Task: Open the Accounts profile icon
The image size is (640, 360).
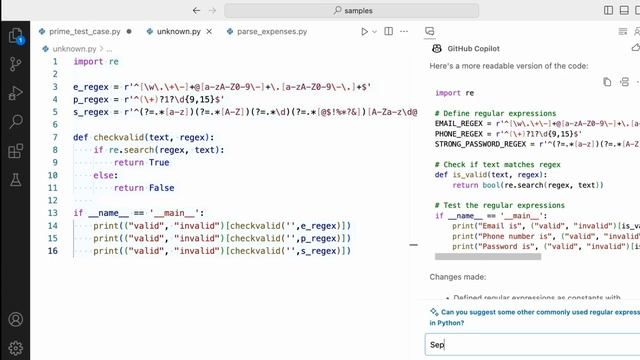Action: [16, 319]
